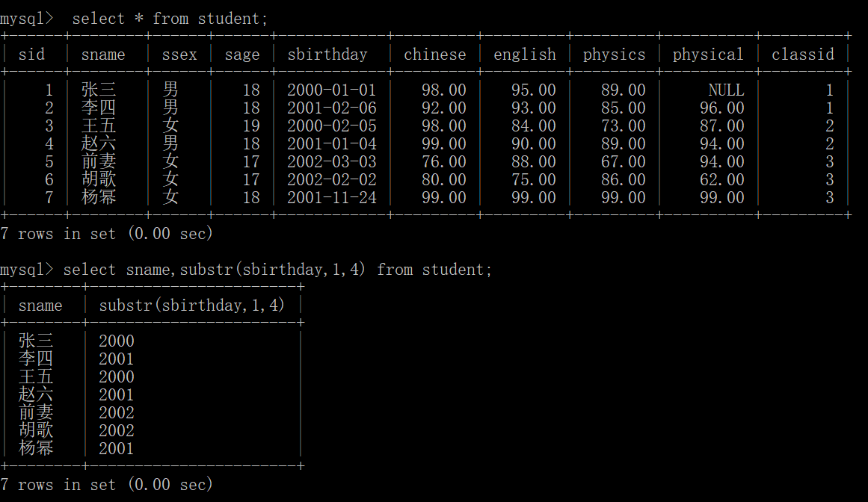Select the english score "84.00"
This screenshot has height=502, width=868.
[x=533, y=125]
